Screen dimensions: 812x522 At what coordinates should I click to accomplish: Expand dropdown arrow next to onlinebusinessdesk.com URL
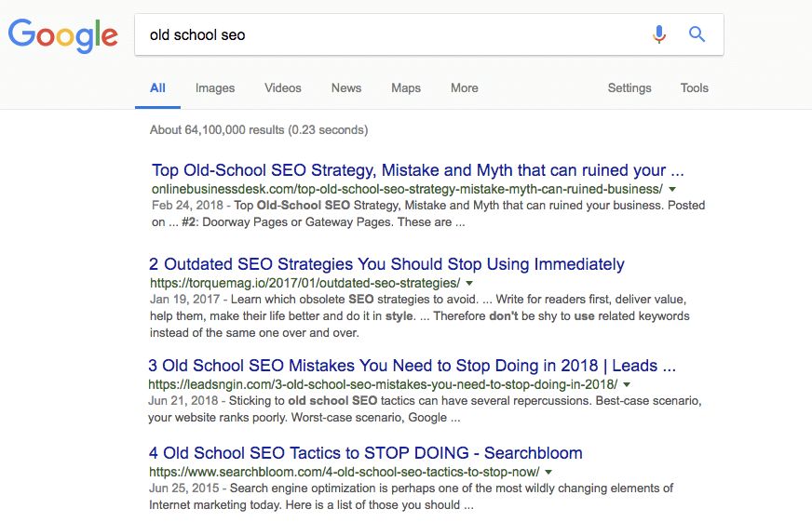pos(672,189)
